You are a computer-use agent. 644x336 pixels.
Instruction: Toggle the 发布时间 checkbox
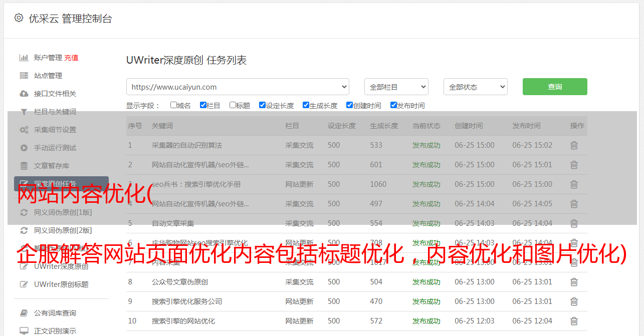click(x=393, y=105)
